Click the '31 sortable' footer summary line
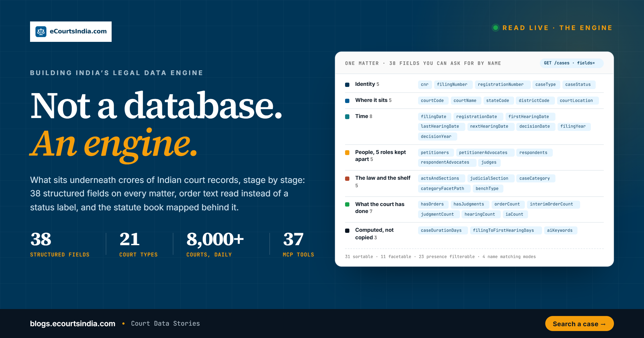The width and height of the screenshot is (644, 338). point(440,257)
